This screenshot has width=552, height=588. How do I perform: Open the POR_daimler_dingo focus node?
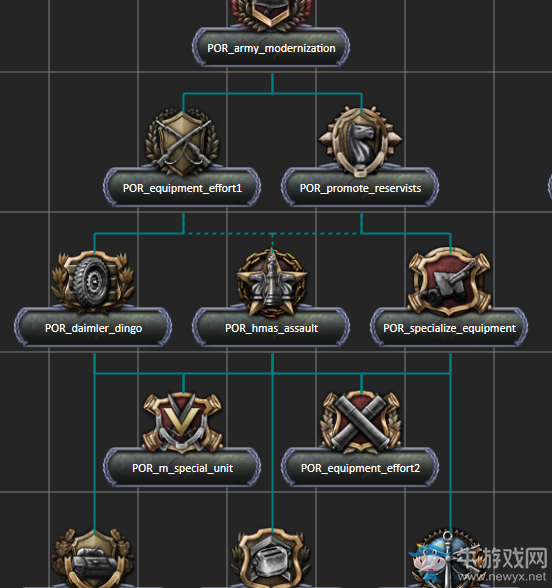pyautogui.click(x=93, y=328)
